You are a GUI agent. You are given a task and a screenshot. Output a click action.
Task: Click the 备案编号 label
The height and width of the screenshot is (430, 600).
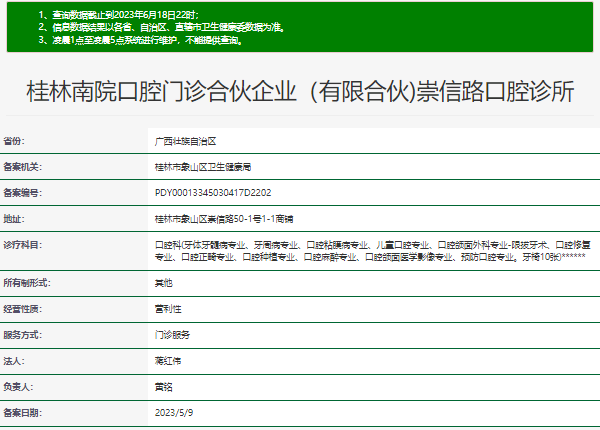[x=22, y=193]
